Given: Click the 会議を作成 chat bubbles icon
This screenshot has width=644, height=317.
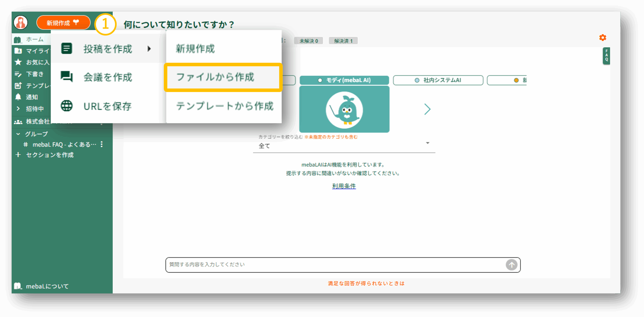Looking at the screenshot, I should coord(67,77).
